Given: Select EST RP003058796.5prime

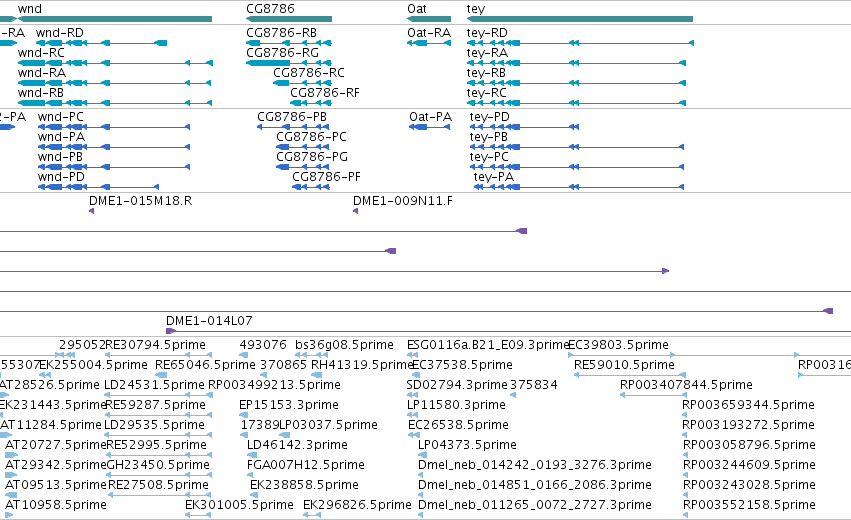Looking at the screenshot, I should coord(749,445).
